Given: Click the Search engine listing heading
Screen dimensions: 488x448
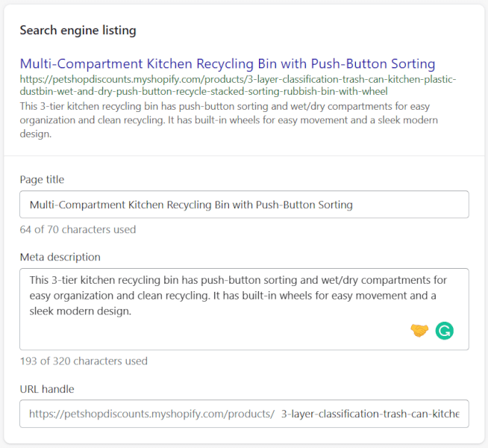Looking at the screenshot, I should pyautogui.click(x=78, y=31).
